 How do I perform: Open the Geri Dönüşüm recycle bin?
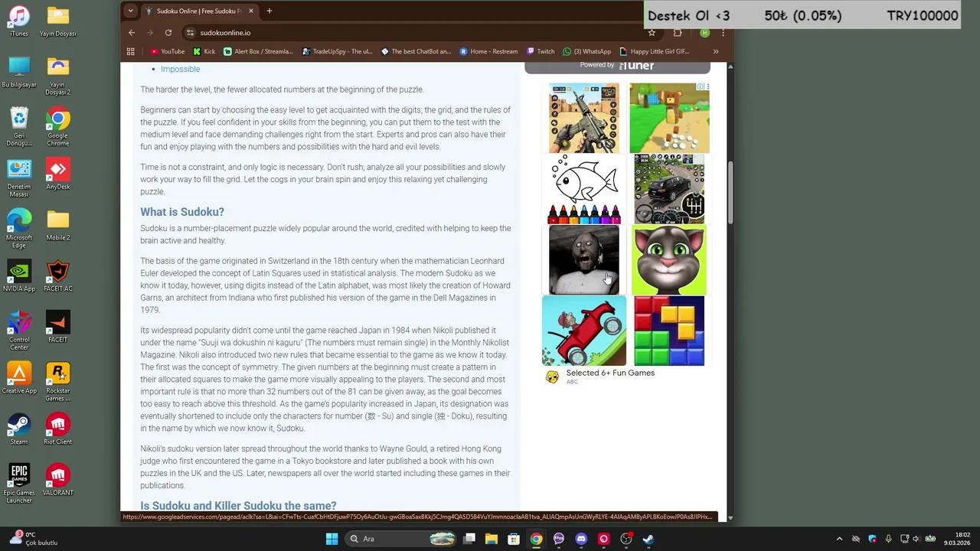click(19, 126)
